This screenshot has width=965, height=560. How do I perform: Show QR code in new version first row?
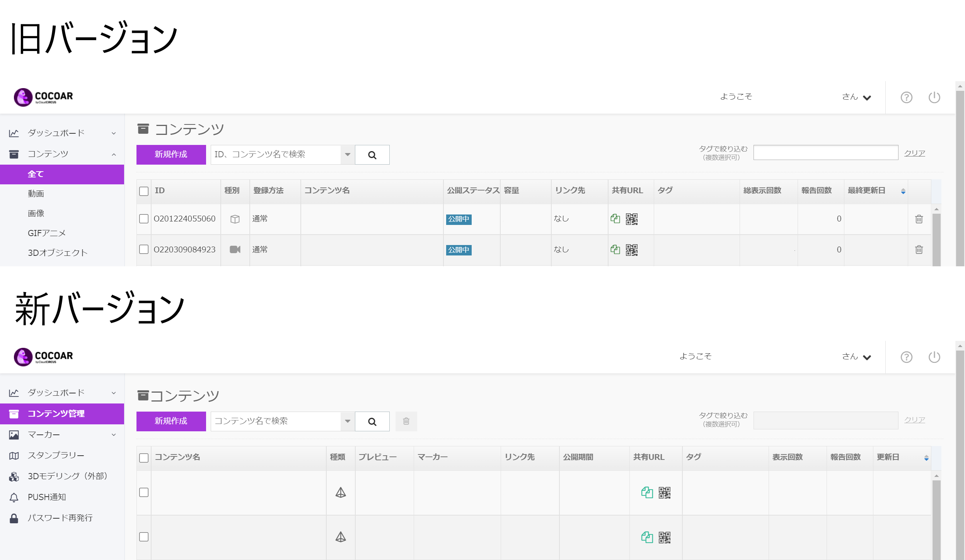665,493
